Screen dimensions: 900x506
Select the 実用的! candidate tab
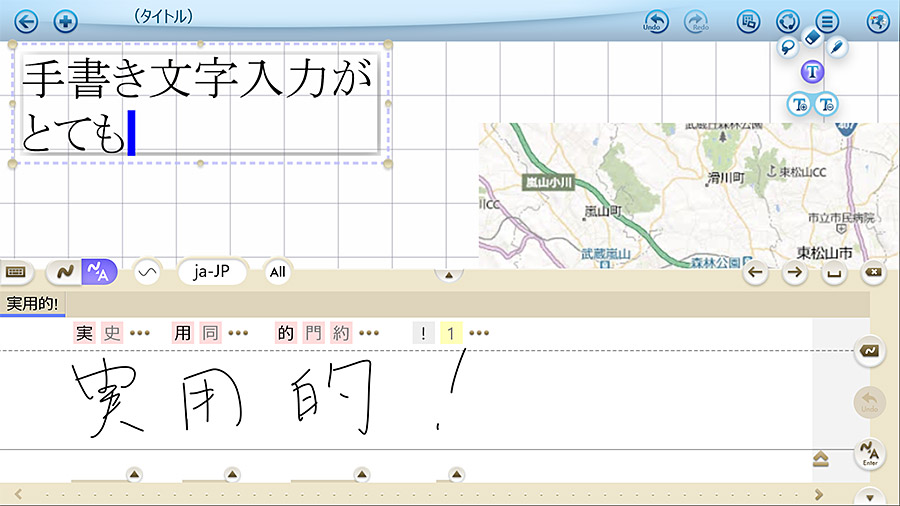pyautogui.click(x=32, y=303)
